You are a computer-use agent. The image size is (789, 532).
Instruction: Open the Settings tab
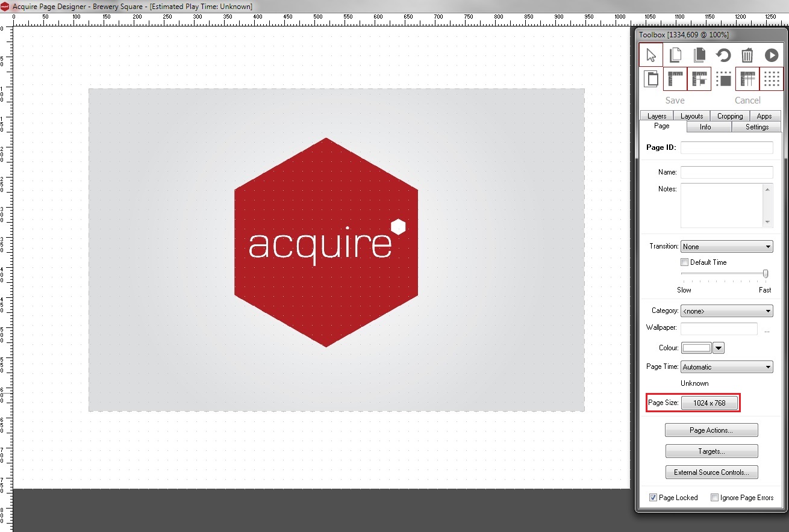[x=757, y=127]
